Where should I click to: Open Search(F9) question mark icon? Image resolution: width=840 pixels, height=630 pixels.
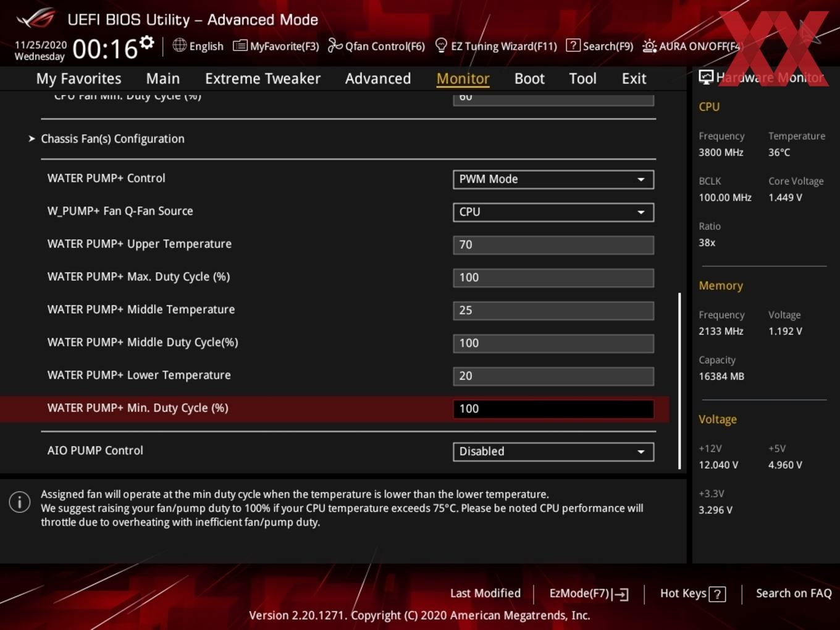point(573,45)
